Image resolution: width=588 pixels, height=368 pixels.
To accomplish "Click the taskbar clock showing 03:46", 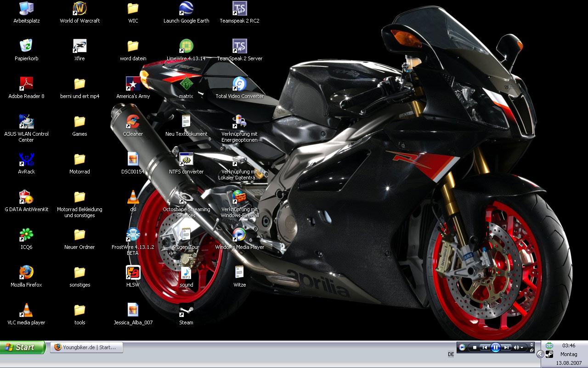I will click(x=569, y=345).
